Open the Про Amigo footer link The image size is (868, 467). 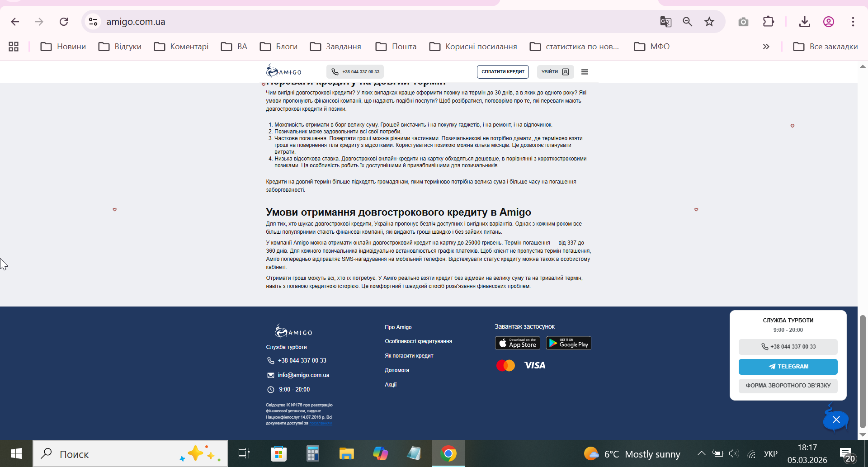398,327
